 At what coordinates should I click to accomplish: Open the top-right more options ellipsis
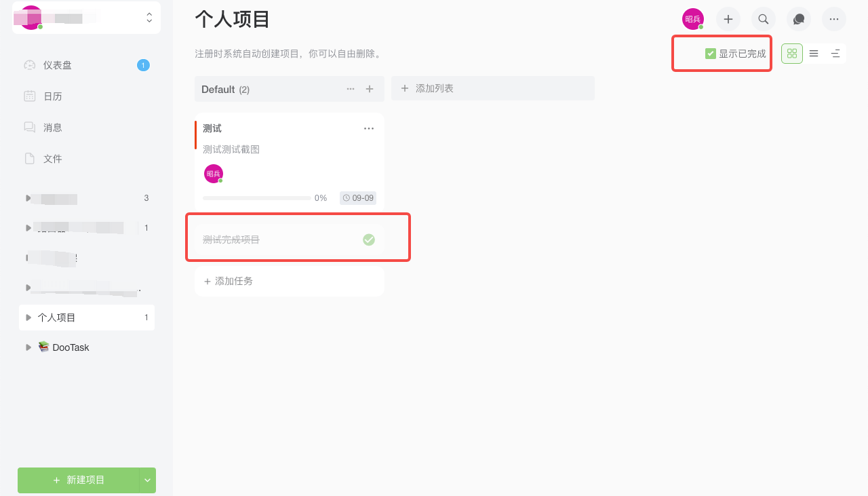click(x=834, y=19)
